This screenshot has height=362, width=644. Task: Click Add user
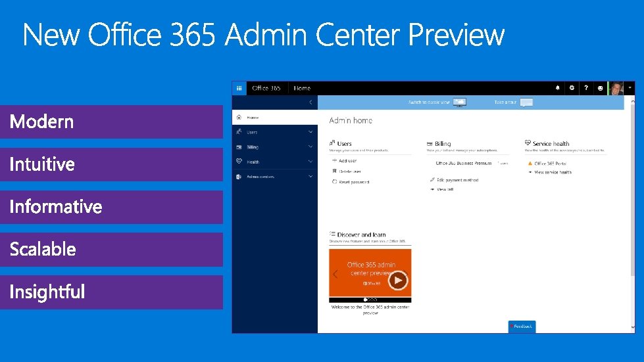(x=347, y=161)
